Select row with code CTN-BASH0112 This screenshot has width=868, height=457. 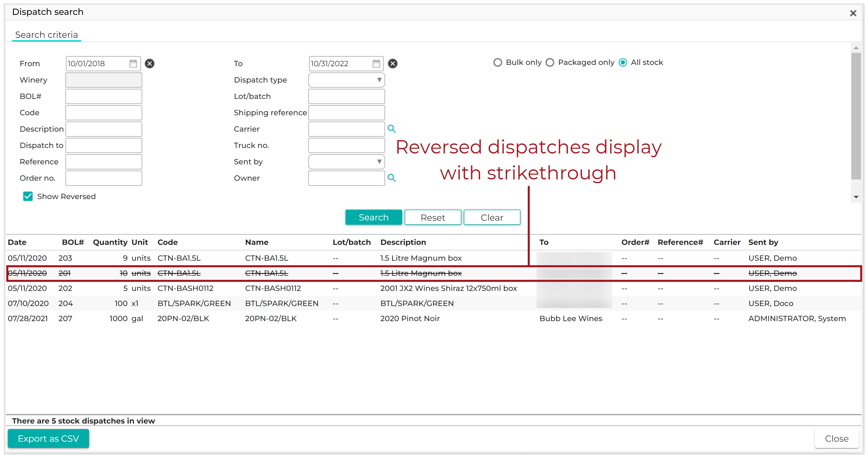click(433, 288)
